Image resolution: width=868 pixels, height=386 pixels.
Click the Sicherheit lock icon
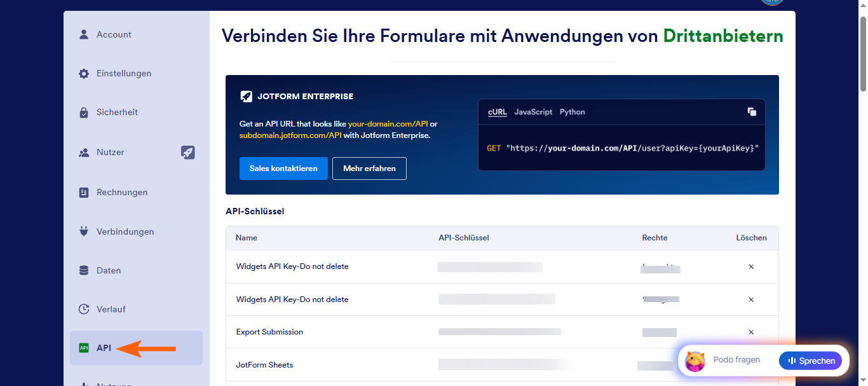84,113
